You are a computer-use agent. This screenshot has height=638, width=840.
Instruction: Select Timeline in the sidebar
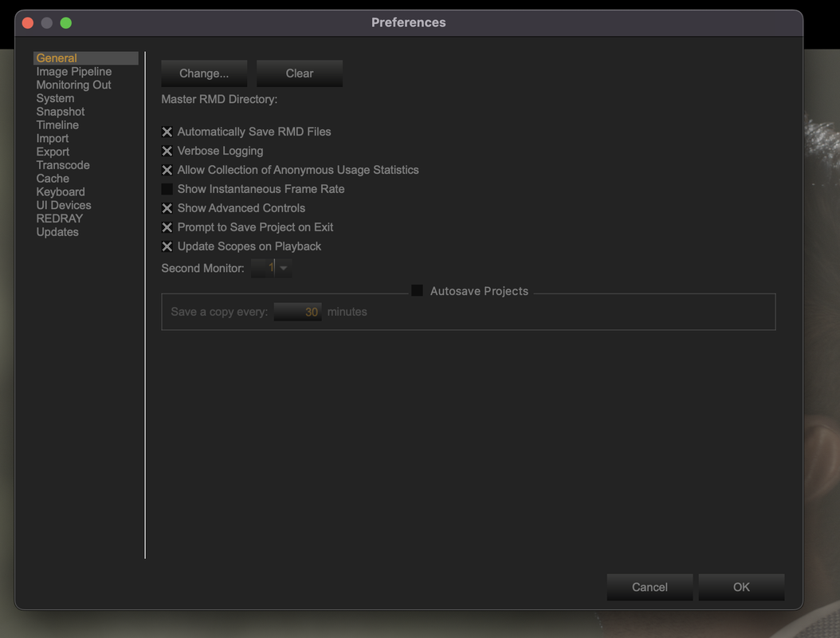click(x=57, y=125)
